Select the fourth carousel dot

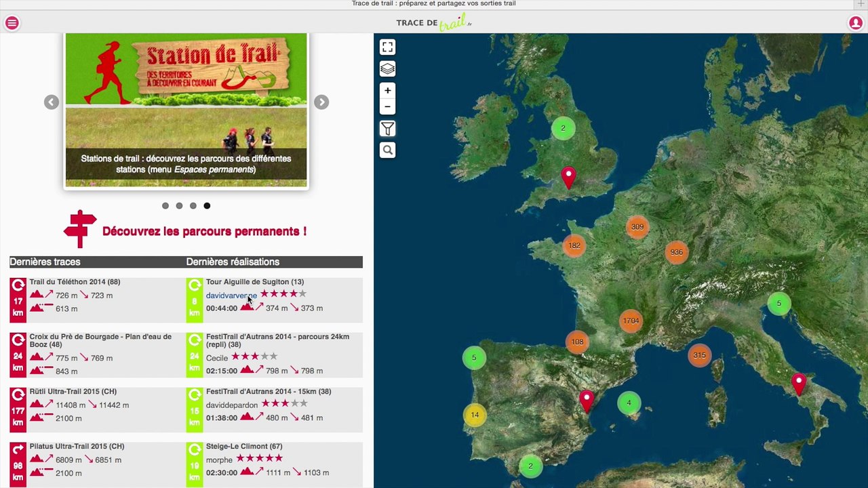(207, 205)
